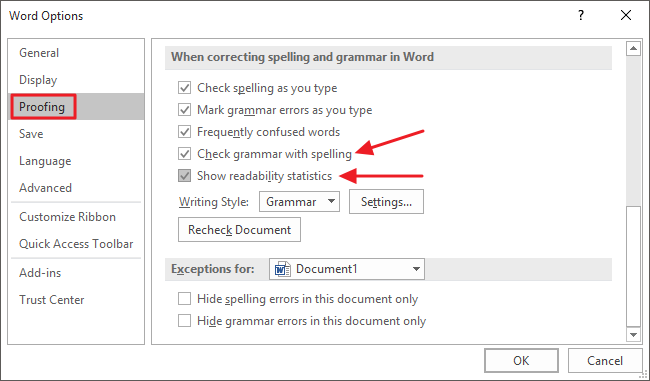This screenshot has width=650, height=381.
Task: Toggle Mark grammar errors as you type
Action: click(x=184, y=110)
